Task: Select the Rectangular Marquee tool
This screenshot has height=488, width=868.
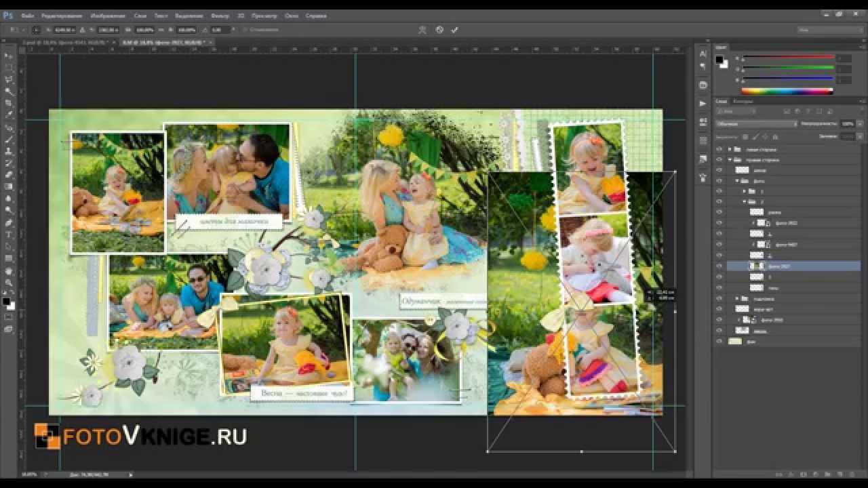Action: pyautogui.click(x=9, y=68)
